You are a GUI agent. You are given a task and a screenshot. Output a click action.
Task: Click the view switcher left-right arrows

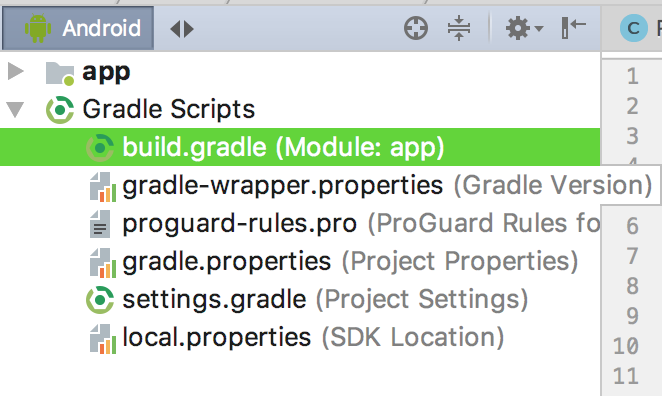click(x=182, y=29)
